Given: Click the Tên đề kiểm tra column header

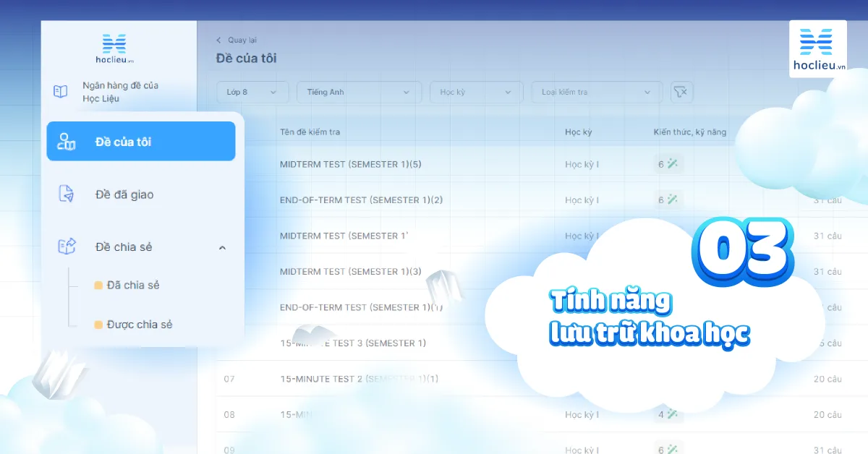Looking at the screenshot, I should [310, 132].
